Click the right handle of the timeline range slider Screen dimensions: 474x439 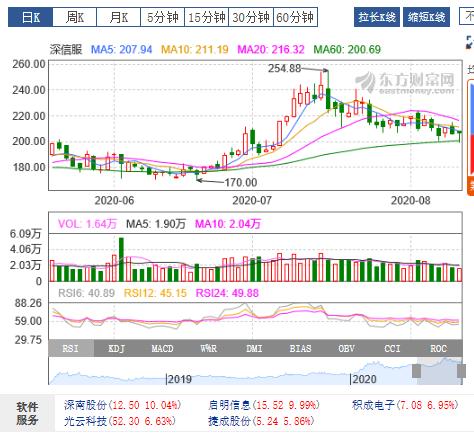tap(461, 371)
